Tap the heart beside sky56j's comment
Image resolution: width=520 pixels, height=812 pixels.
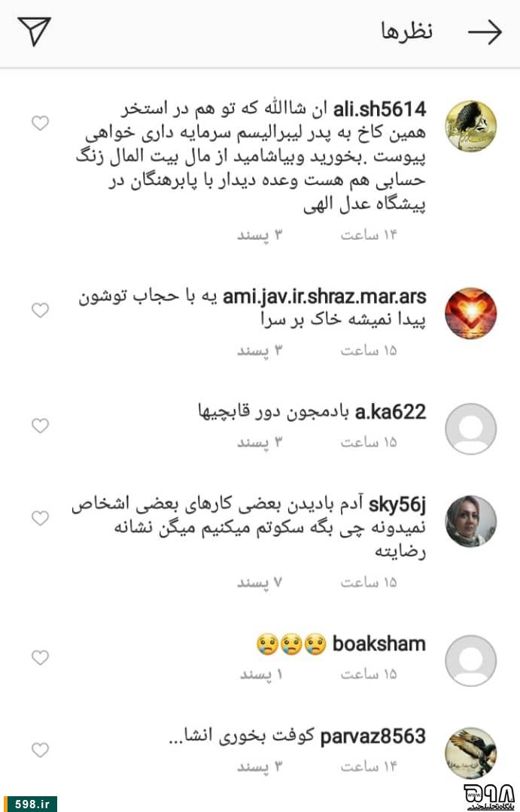(41, 518)
